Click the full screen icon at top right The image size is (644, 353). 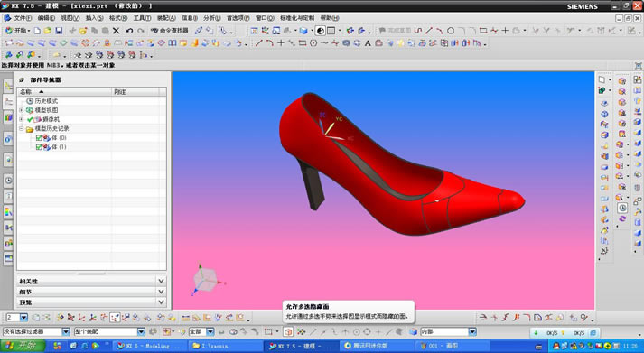pyautogui.click(x=638, y=66)
